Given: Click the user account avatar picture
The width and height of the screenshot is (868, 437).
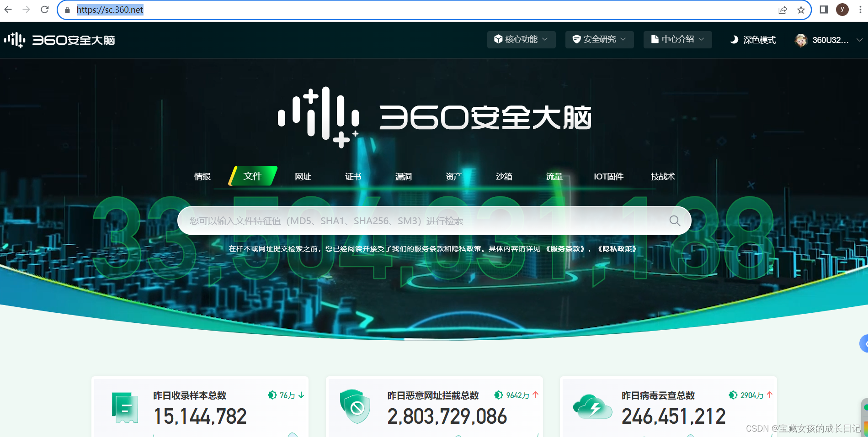Looking at the screenshot, I should point(801,40).
